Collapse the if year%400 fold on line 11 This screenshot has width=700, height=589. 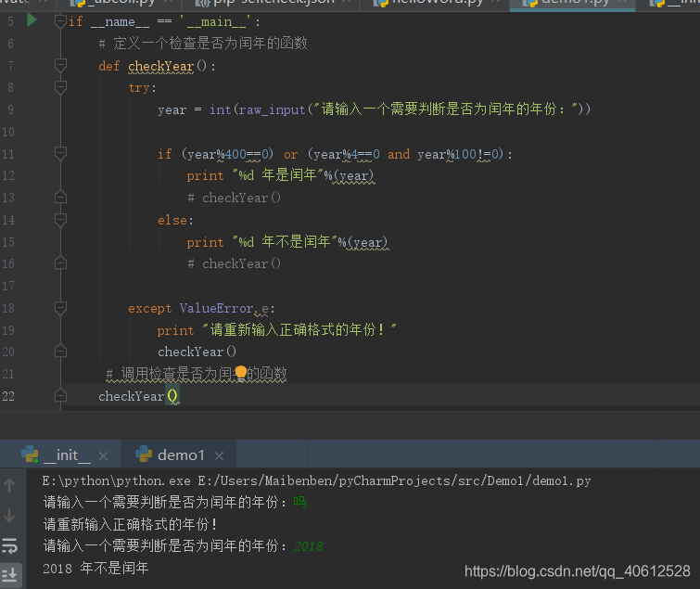(60, 154)
